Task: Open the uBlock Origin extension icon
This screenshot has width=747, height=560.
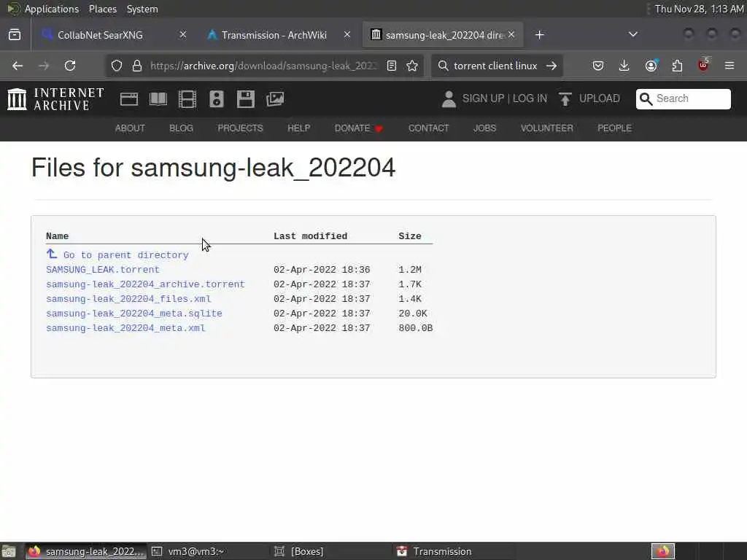Action: pyautogui.click(x=703, y=65)
